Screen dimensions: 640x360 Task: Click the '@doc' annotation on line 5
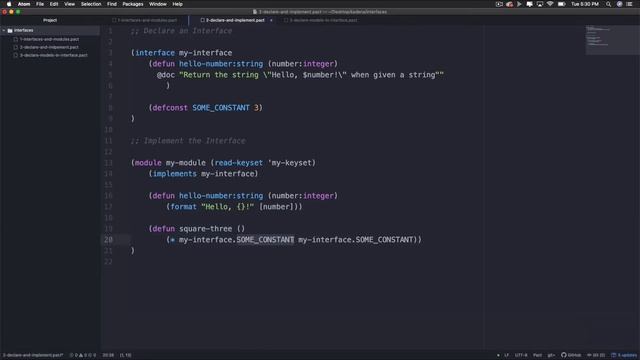[166, 75]
